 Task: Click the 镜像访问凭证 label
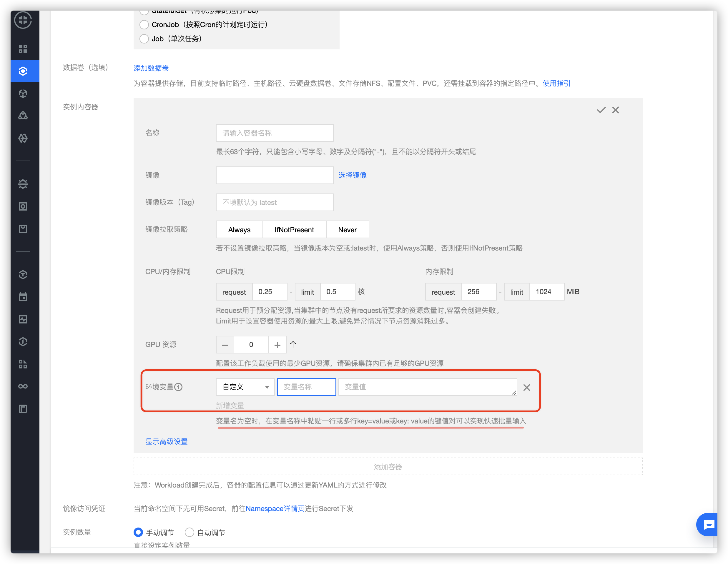[84, 508]
